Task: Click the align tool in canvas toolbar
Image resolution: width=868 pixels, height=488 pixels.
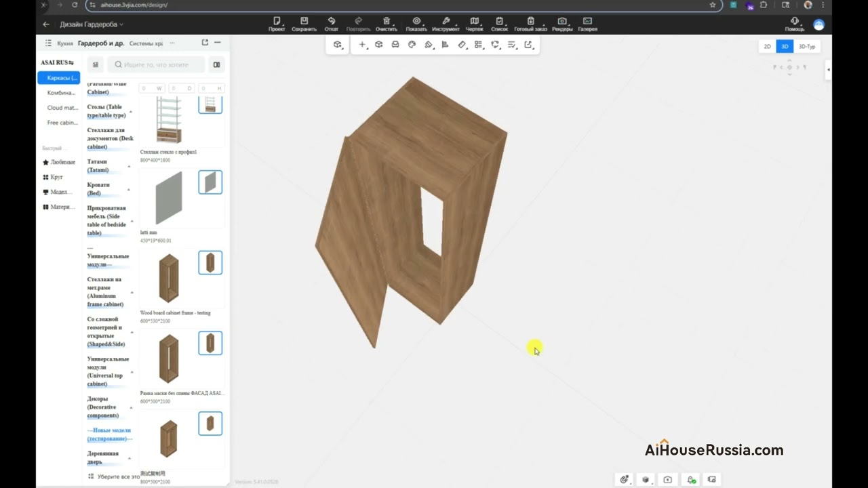Action: tap(445, 45)
